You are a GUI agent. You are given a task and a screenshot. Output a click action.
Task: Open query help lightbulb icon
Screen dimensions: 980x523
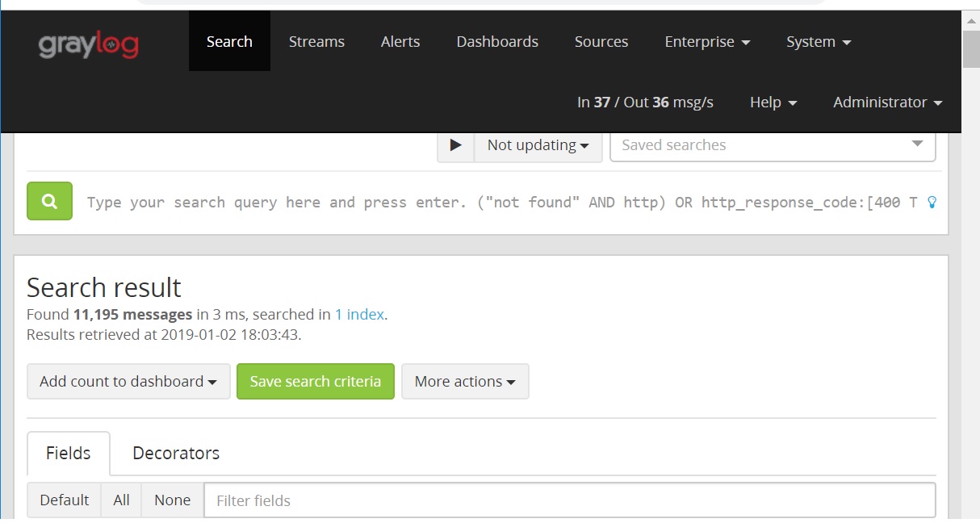coord(932,203)
